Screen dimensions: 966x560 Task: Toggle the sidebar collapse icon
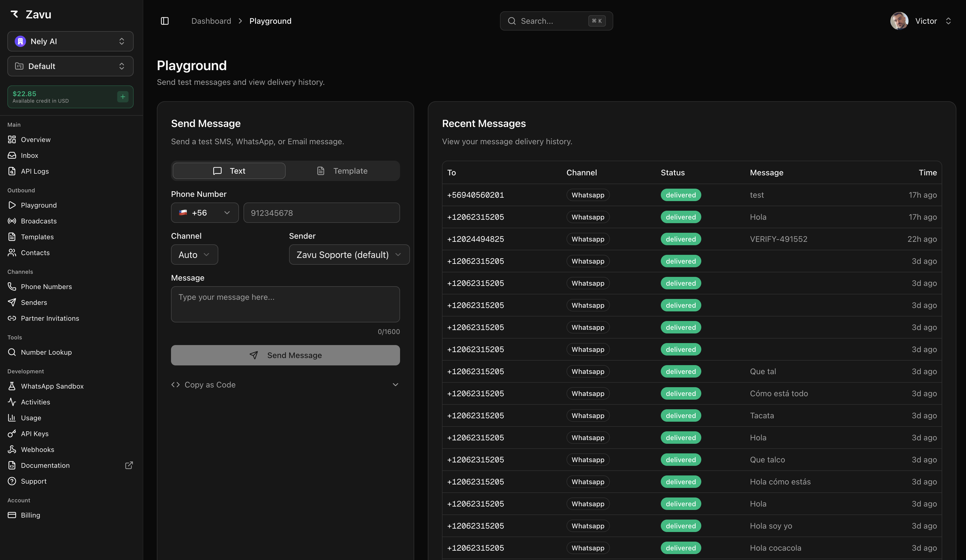[x=164, y=21]
